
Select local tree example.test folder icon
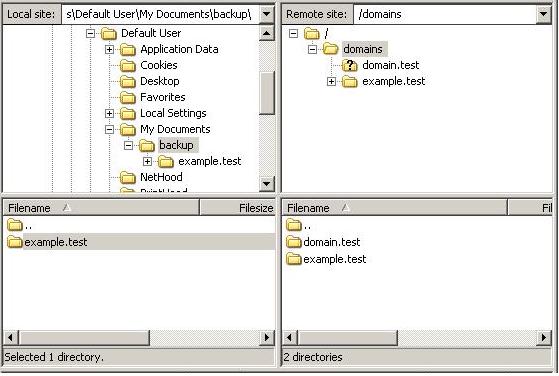[166, 161]
